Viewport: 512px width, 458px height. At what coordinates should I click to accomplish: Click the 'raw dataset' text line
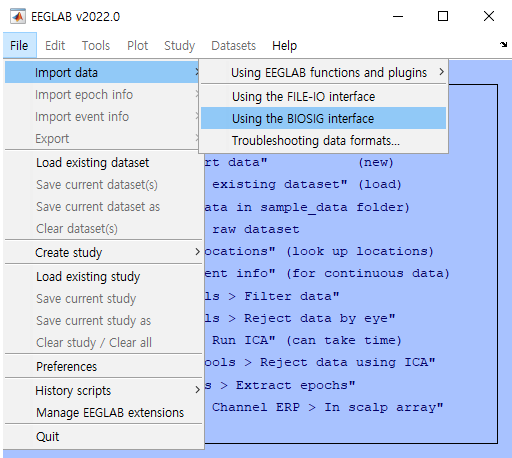256,229
